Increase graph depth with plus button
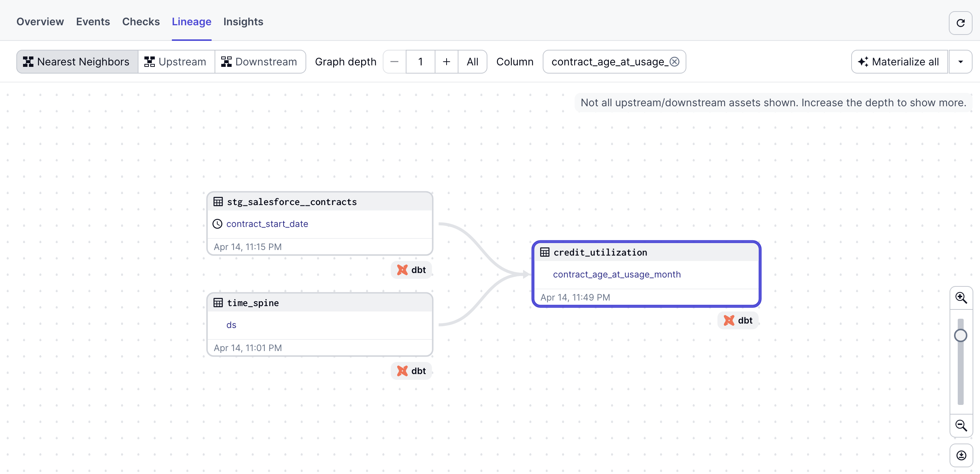 (446, 61)
